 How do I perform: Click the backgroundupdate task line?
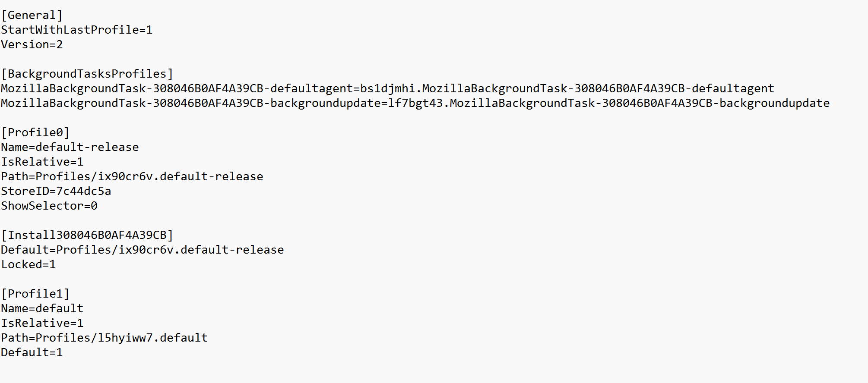coord(415,103)
